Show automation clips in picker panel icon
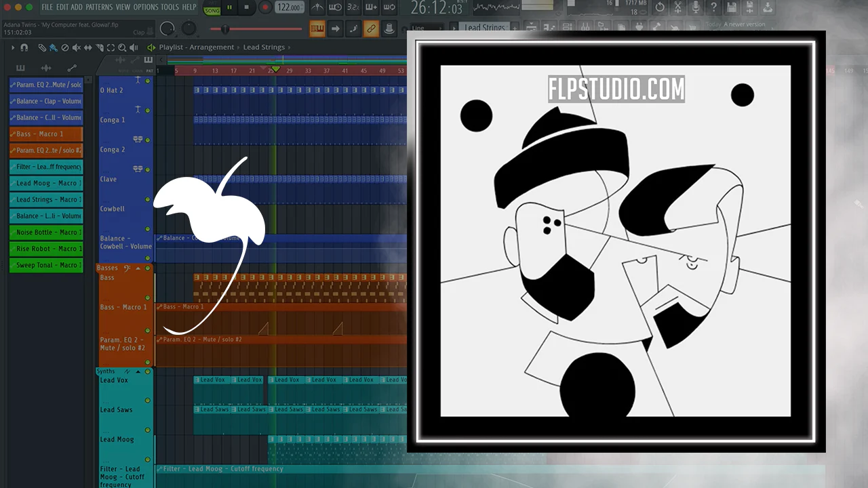 click(72, 68)
